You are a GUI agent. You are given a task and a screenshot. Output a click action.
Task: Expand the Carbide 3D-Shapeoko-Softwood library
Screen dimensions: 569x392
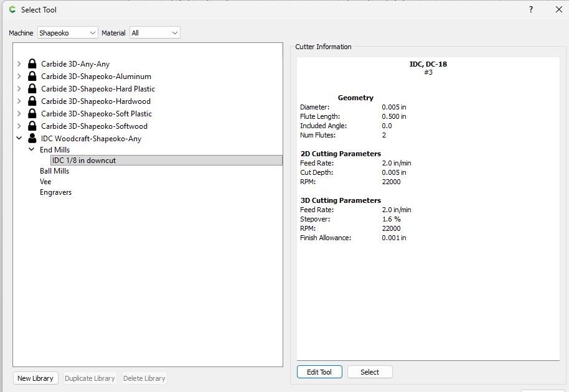(19, 126)
